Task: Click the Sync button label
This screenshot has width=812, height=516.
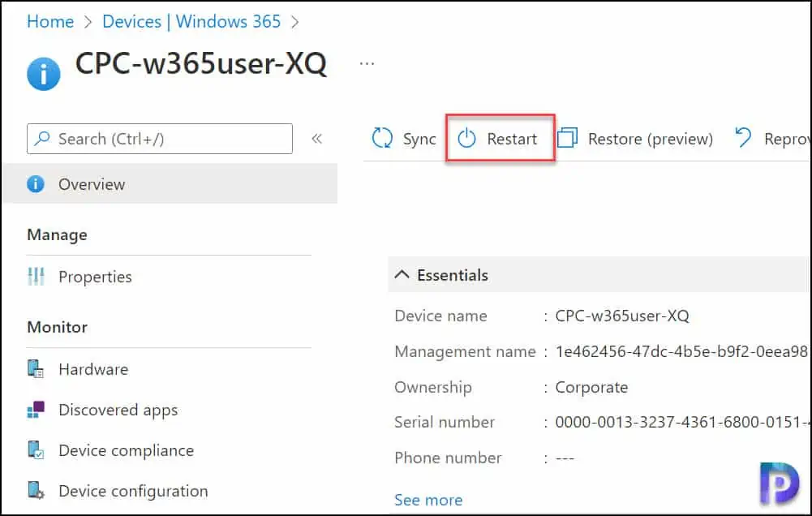Action: pyautogui.click(x=419, y=139)
